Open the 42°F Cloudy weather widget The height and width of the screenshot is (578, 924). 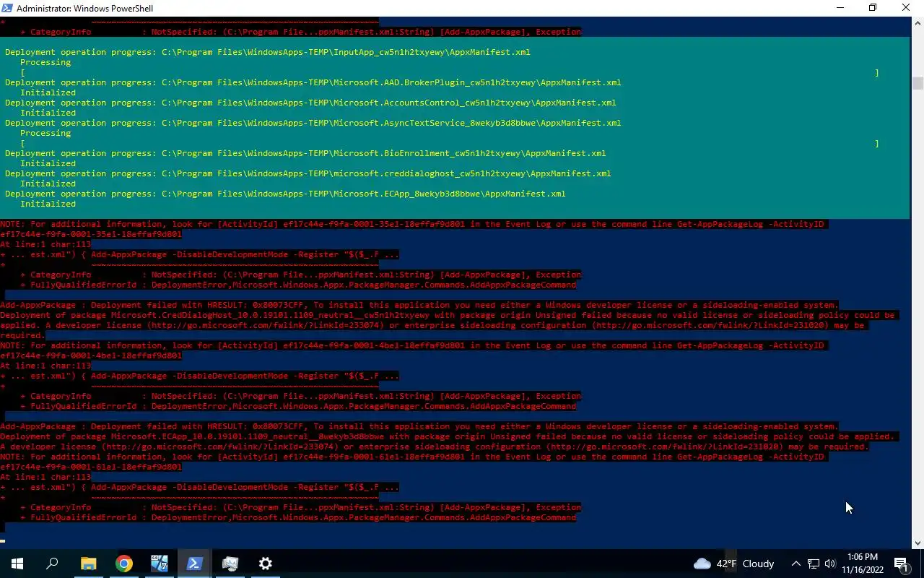(x=733, y=564)
